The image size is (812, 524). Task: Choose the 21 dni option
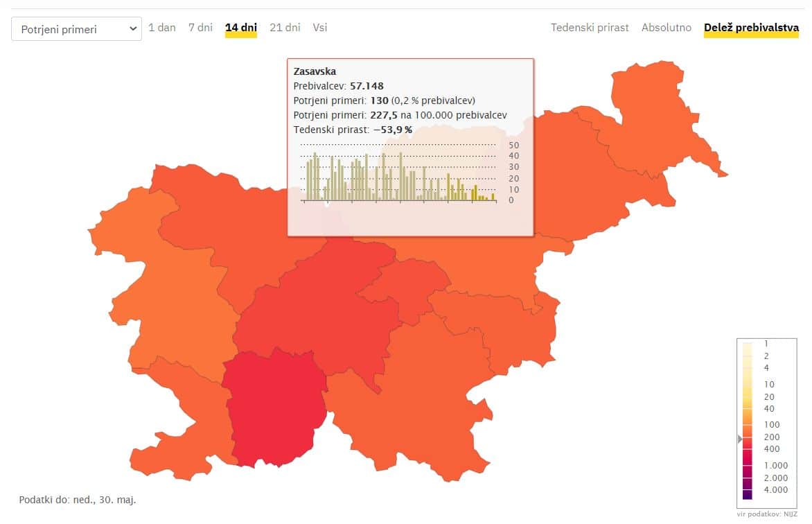(x=285, y=28)
